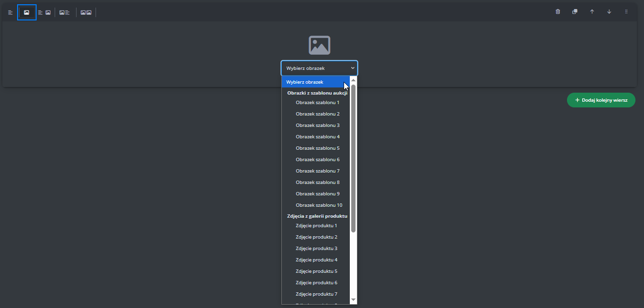Pick 'Obrazek szablonu 5' option
Viewport: 644px width, 308px height.
point(317,148)
